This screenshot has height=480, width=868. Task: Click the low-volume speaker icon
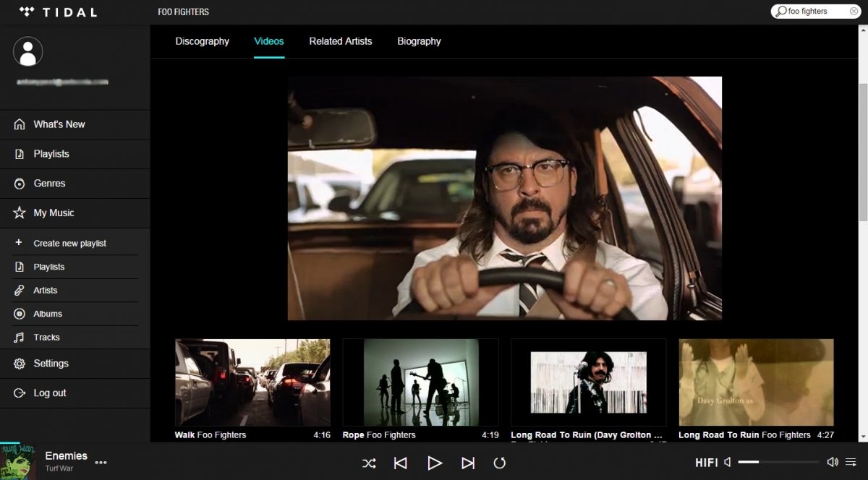pyautogui.click(x=728, y=462)
